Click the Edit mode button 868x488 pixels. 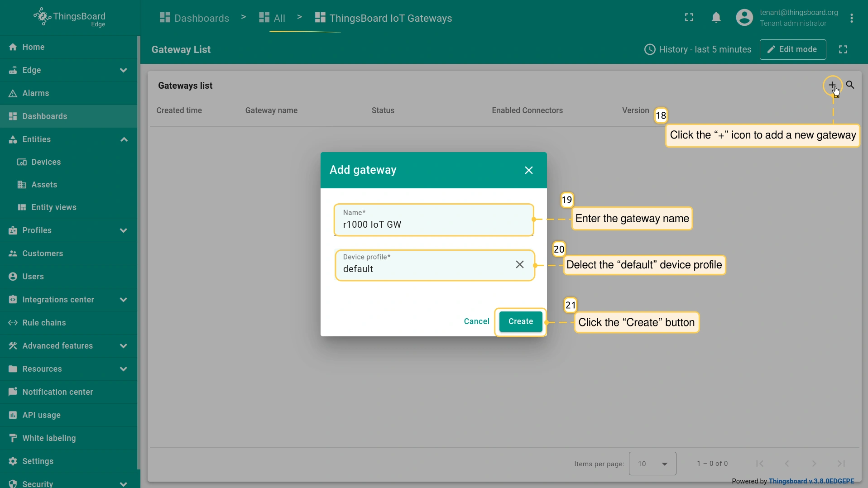click(792, 49)
